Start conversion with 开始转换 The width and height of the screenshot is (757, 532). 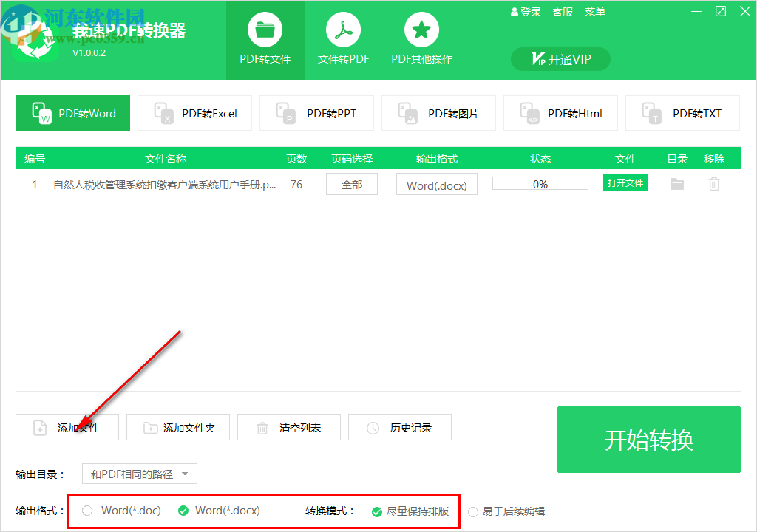point(648,440)
